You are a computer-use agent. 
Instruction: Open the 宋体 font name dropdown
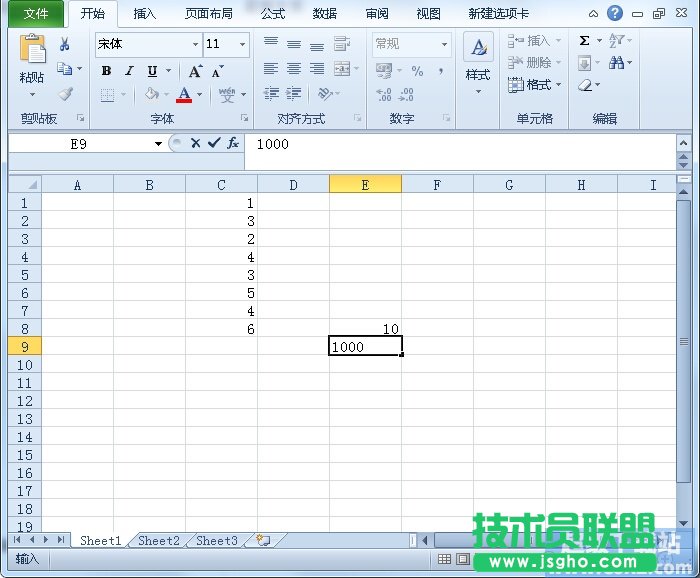pos(195,45)
